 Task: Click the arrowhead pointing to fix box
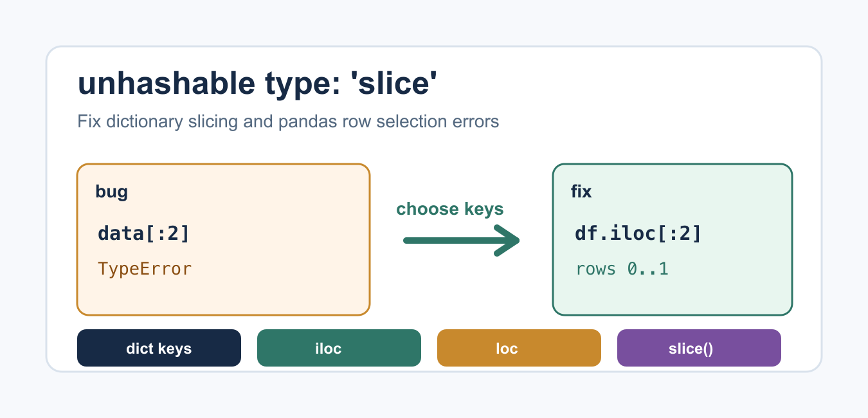click(x=508, y=241)
